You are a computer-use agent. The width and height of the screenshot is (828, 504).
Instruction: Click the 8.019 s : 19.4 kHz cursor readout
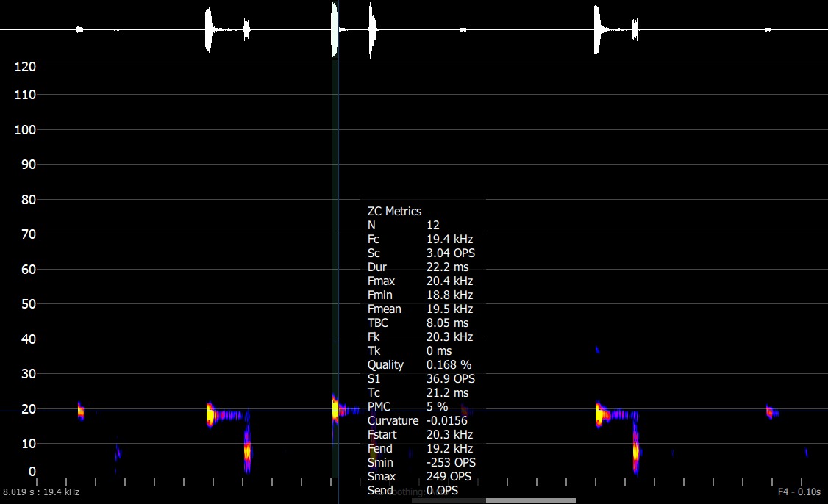coord(41,492)
